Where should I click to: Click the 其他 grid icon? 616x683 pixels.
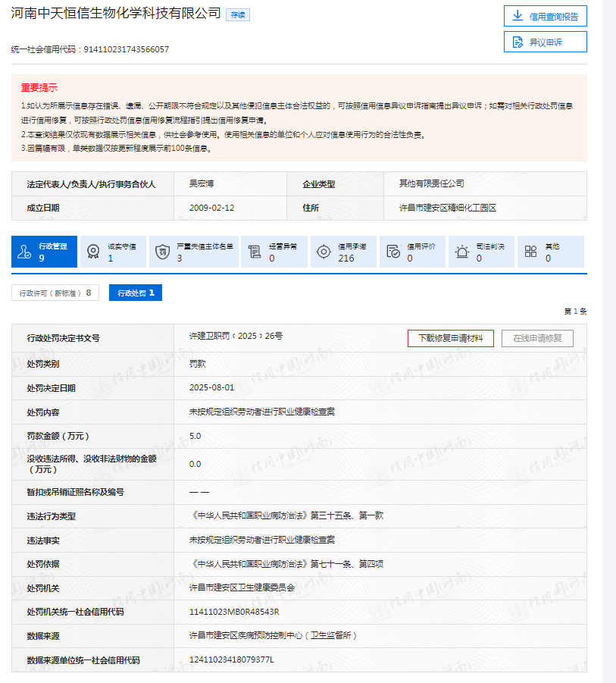tap(530, 252)
